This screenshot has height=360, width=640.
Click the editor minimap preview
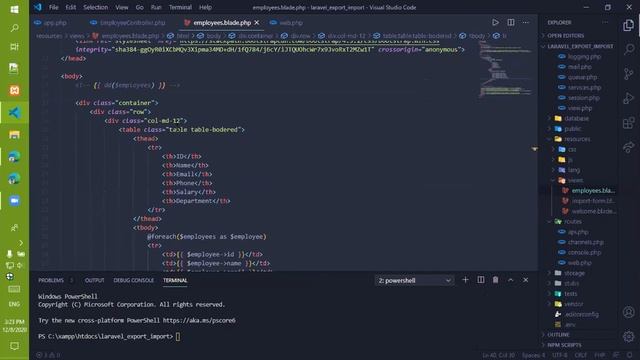(506, 69)
